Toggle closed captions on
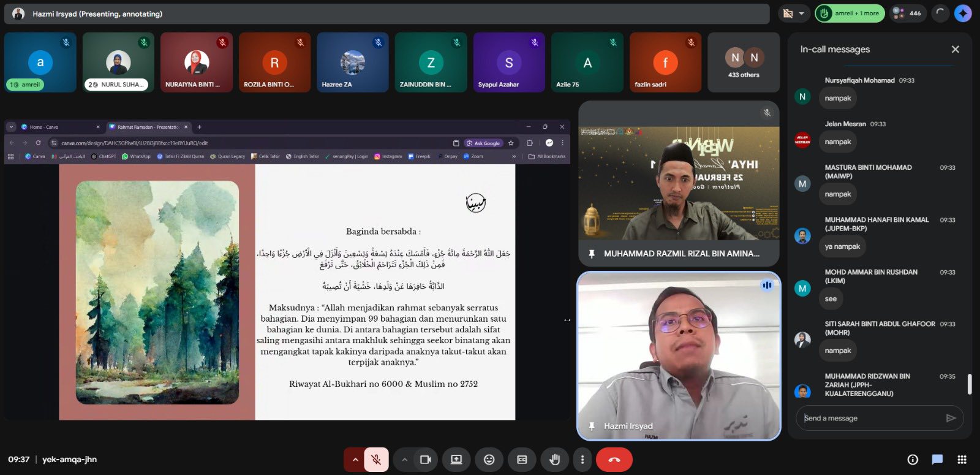Screen dimensions: 980x475 click(x=522, y=460)
